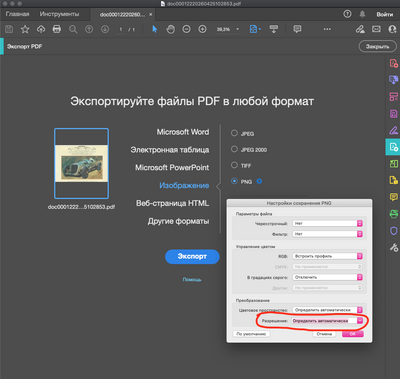Open blue Combine Files sidebar tool
The image size is (400, 379).
tap(394, 80)
